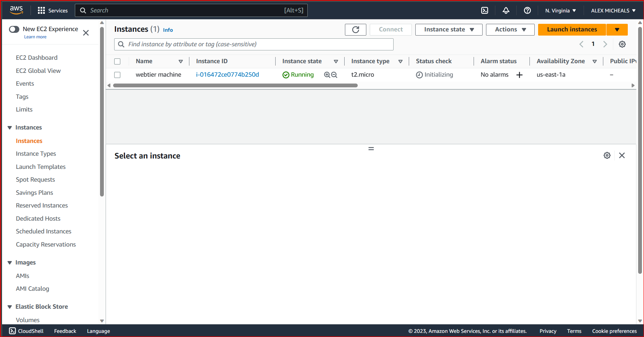Viewport: 644px width, 337px height.
Task: Open the AMI Catalog page
Action: click(x=32, y=288)
